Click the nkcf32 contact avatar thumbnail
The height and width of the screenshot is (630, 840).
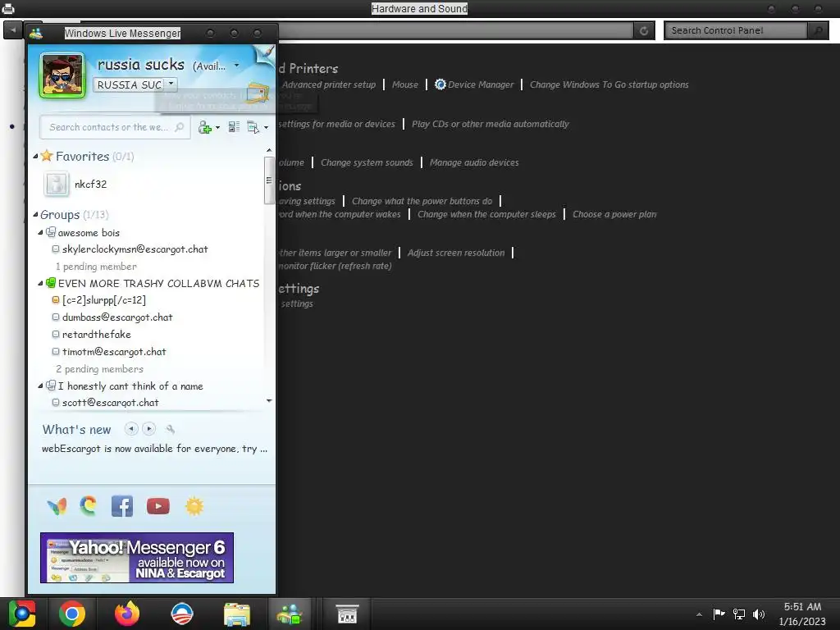click(x=57, y=184)
